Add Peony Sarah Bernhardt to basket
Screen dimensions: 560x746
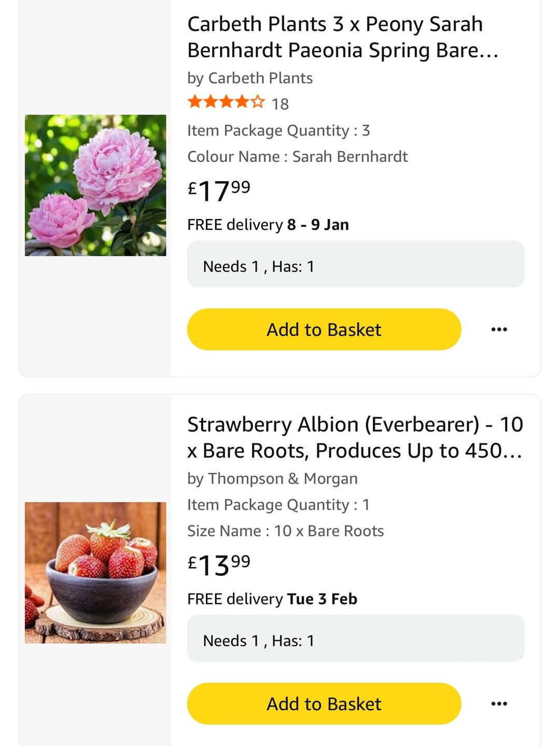pos(324,329)
